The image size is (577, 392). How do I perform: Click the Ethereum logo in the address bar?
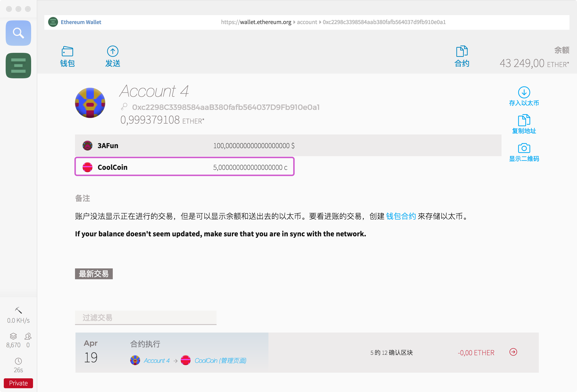click(53, 22)
